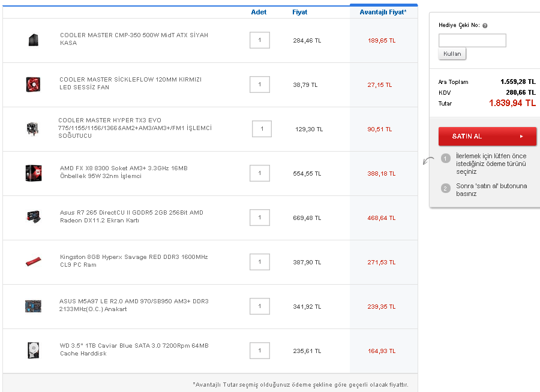Click the WD Caviar Blue harddisk thumbnail
Image resolution: width=540 pixels, height=392 pixels.
click(34, 351)
